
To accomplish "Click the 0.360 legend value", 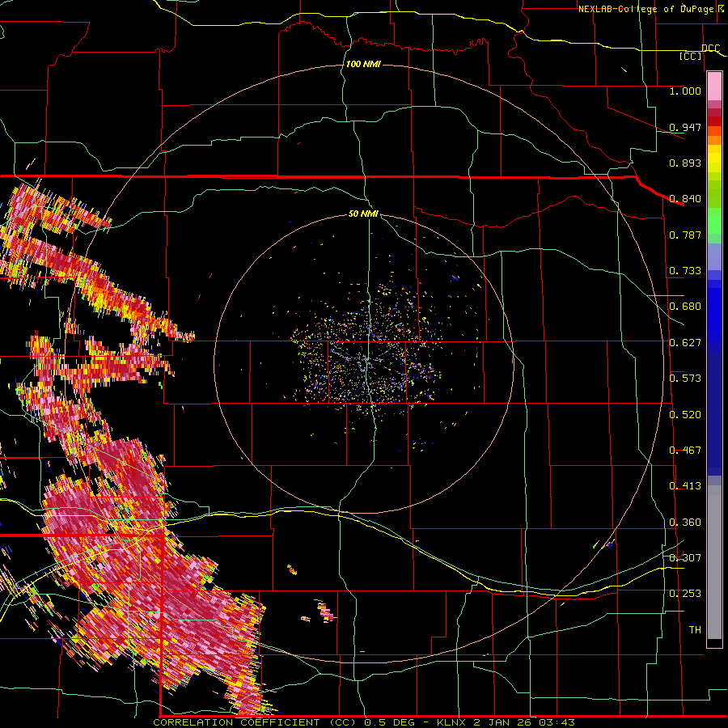I will point(685,523).
